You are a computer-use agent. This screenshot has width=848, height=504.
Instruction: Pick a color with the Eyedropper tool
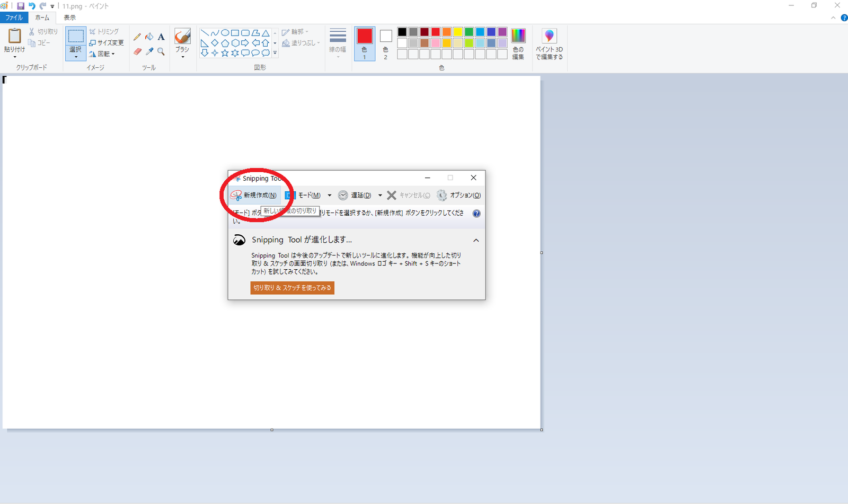pos(149,52)
